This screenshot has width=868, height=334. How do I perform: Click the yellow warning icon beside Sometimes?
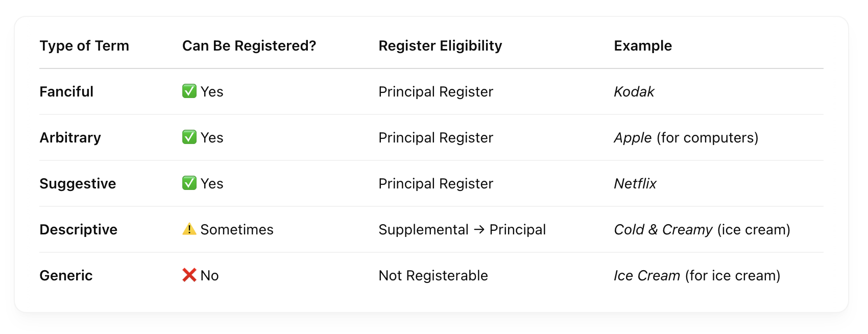click(189, 229)
